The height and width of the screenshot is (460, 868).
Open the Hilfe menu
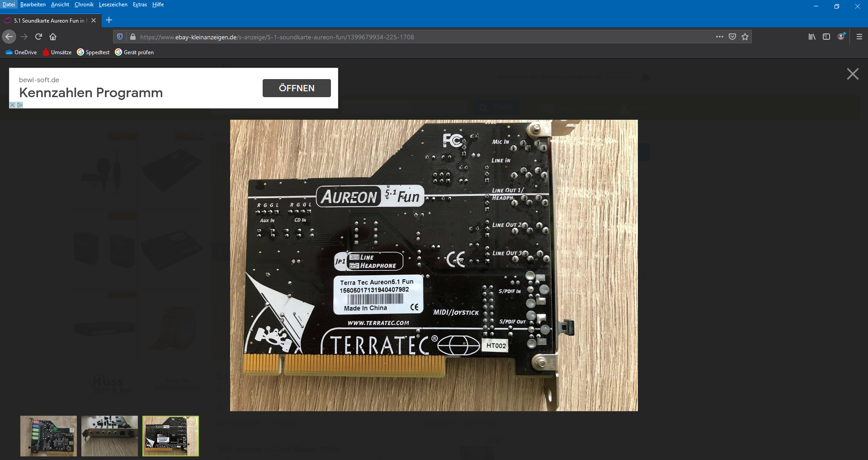pyautogui.click(x=158, y=5)
